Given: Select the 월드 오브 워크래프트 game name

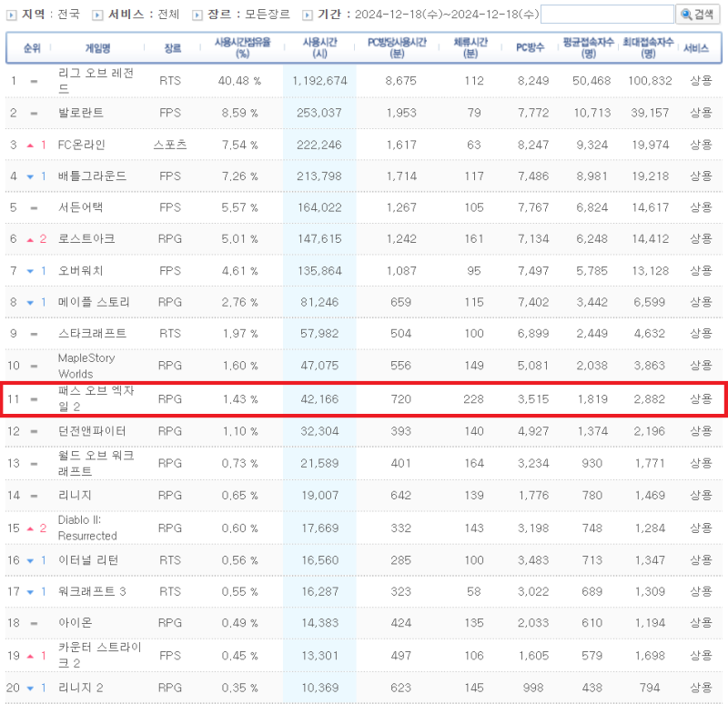Looking at the screenshot, I should click(96, 463).
